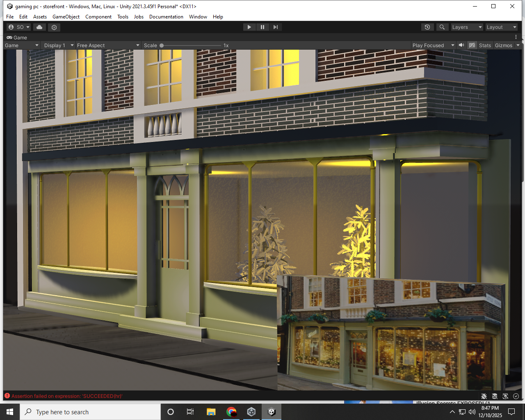This screenshot has width=525, height=420.
Task: Switch to Chrome on the taskbar
Action: click(x=231, y=412)
